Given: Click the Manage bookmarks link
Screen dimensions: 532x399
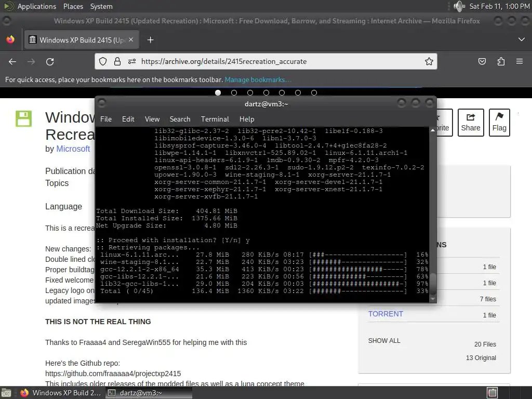Looking at the screenshot, I should click(x=258, y=79).
